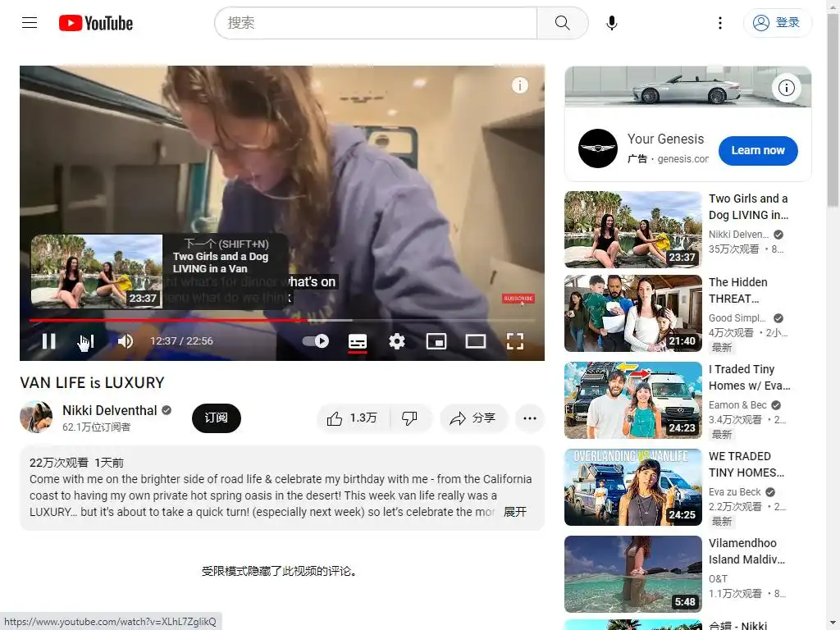Open next-video preview thumbnail in player
The height and width of the screenshot is (630, 840).
[x=97, y=271]
